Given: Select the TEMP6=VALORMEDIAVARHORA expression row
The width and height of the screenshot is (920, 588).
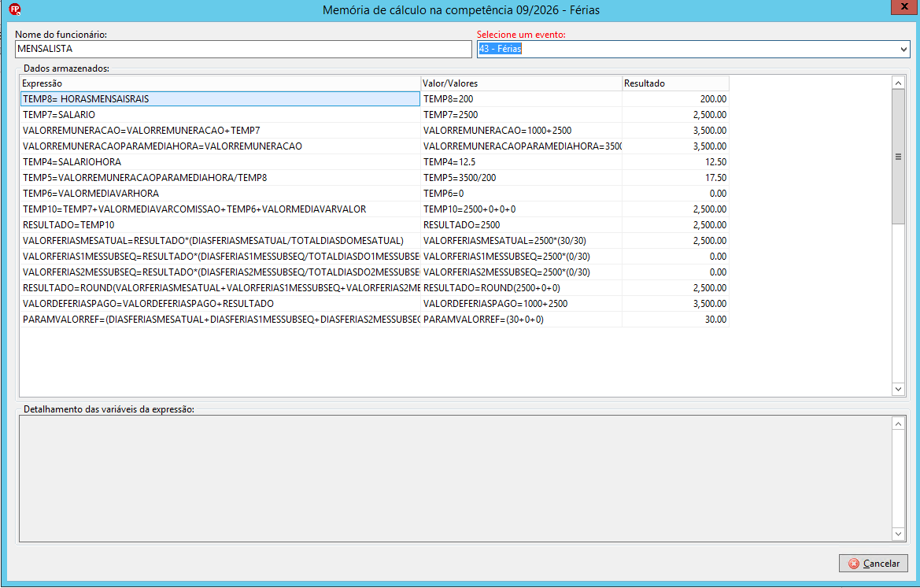Looking at the screenshot, I should [x=220, y=194].
